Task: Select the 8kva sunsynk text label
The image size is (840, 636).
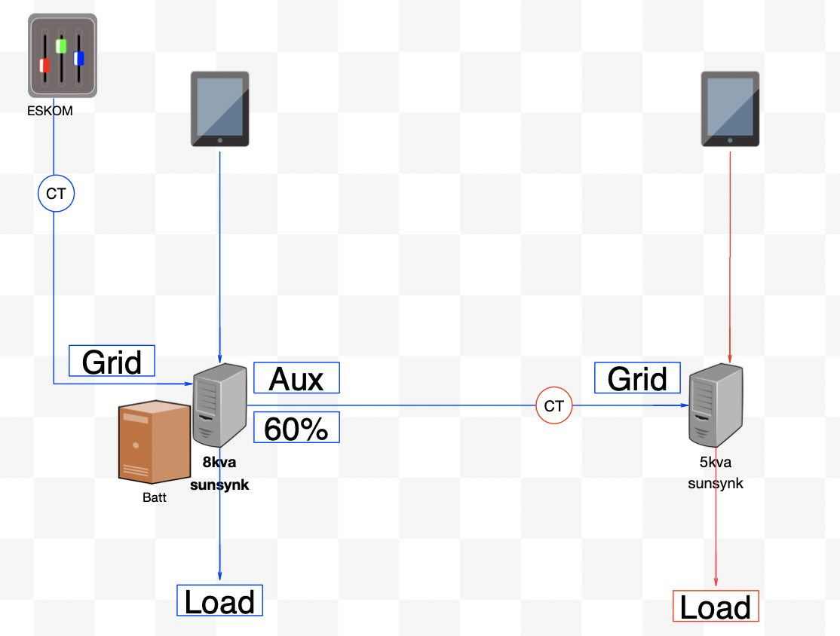Action: (219, 473)
